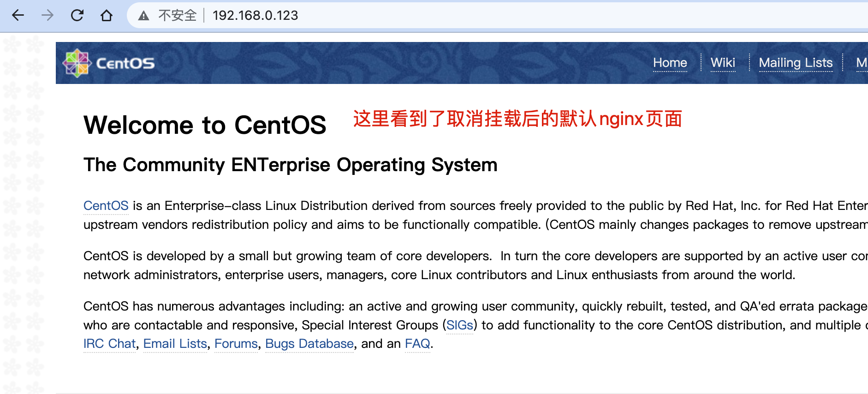Click the partially visible M navigation item
Viewport: 868px width, 394px height.
point(861,63)
